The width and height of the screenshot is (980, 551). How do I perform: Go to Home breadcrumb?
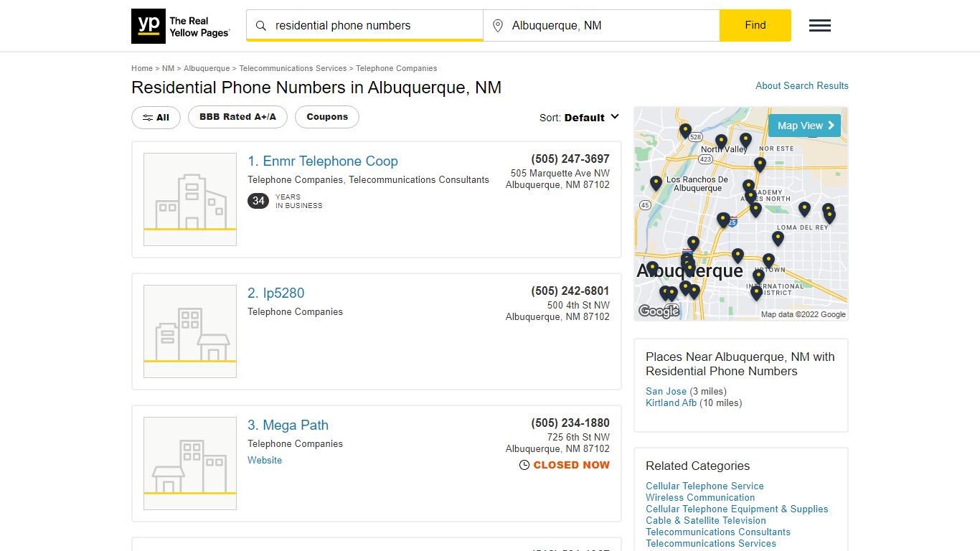point(142,68)
